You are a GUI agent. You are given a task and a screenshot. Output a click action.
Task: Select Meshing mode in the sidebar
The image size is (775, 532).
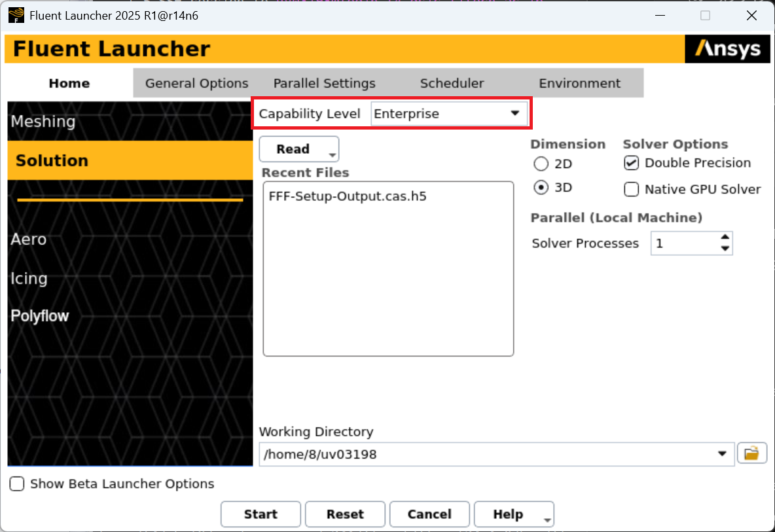pos(43,122)
